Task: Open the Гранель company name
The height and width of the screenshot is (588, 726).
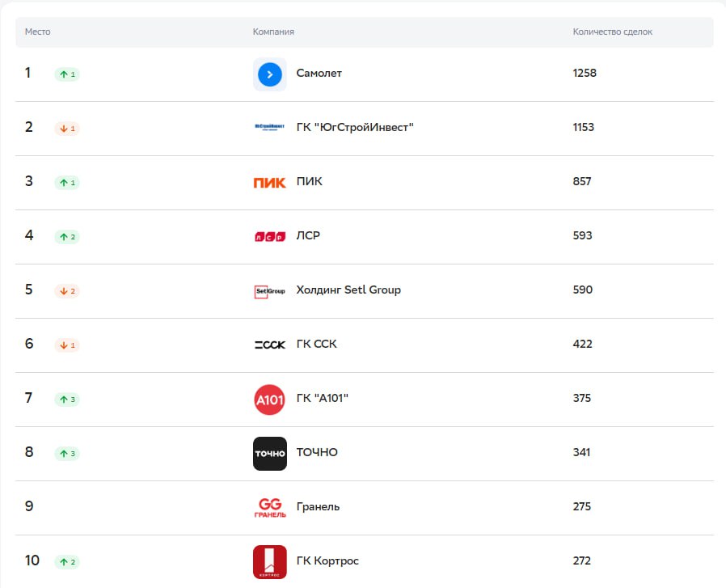Action: (x=318, y=507)
